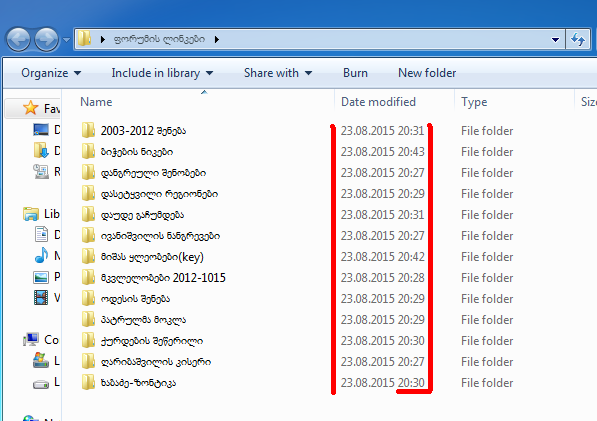Open the Videos film strip library icon
Screen dimensions: 597x421
[x=41, y=297]
